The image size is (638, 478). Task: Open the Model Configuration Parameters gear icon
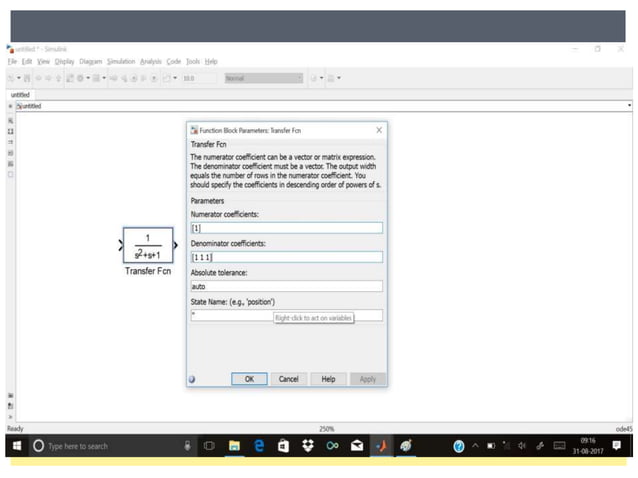pyautogui.click(x=80, y=78)
